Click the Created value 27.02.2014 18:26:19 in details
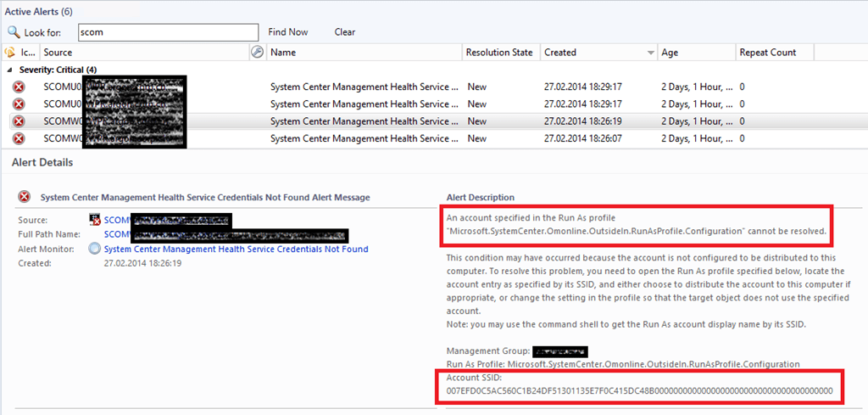 (142, 263)
